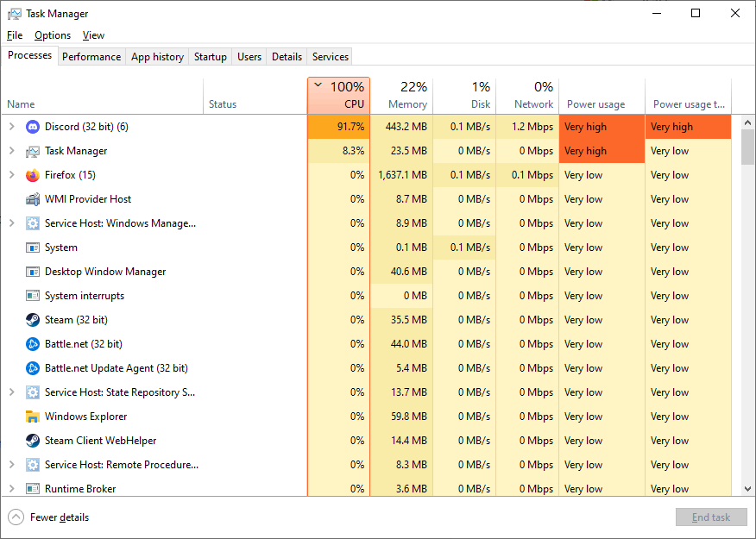Click the WMI Provider Host icon

32,199
